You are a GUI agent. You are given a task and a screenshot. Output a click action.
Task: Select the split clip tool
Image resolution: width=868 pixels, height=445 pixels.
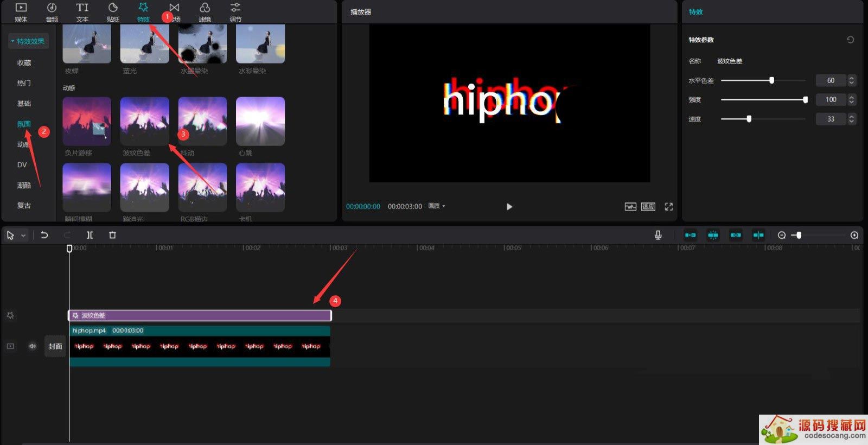tap(90, 235)
